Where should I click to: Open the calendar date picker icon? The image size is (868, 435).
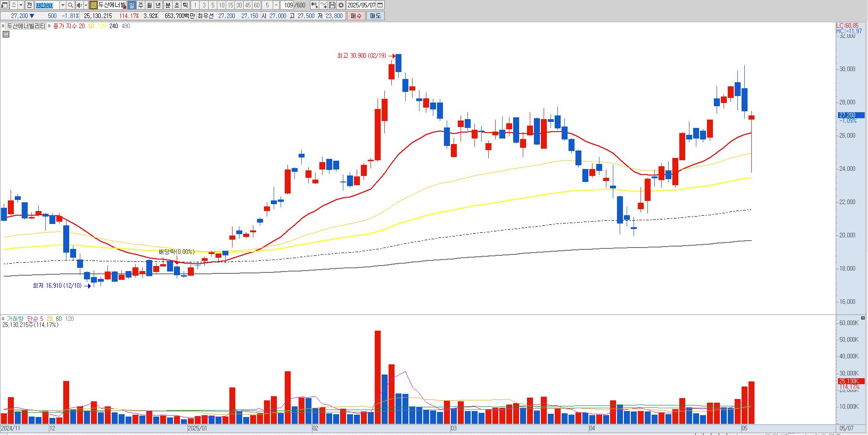(380, 5)
